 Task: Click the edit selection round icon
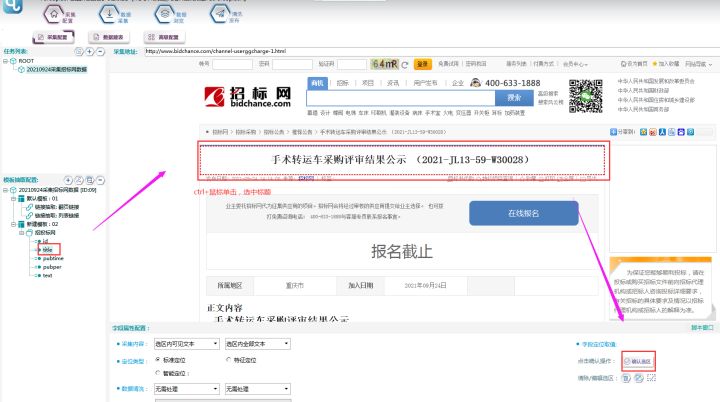click(x=639, y=378)
